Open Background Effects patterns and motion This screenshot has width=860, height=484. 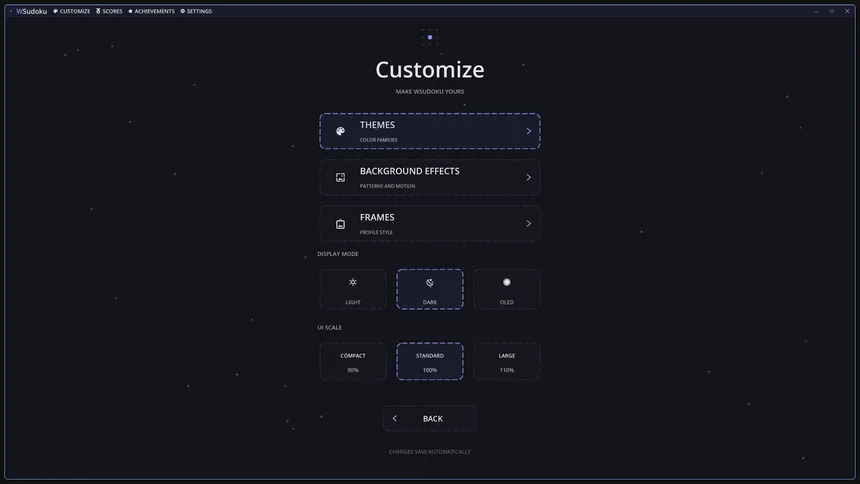429,177
